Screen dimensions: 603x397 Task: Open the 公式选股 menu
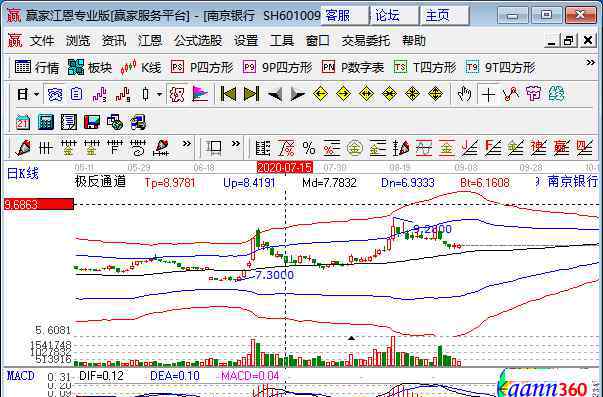coord(198,40)
